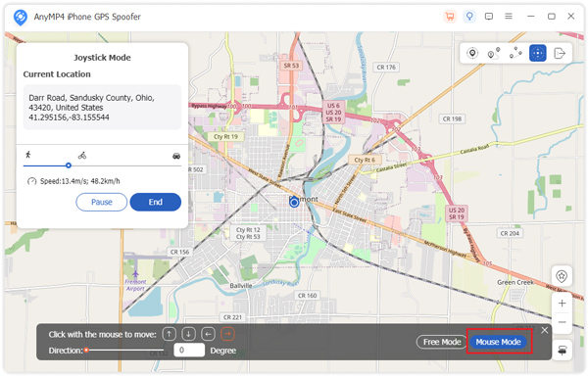Select the Joystick Mode icon

tap(537, 53)
